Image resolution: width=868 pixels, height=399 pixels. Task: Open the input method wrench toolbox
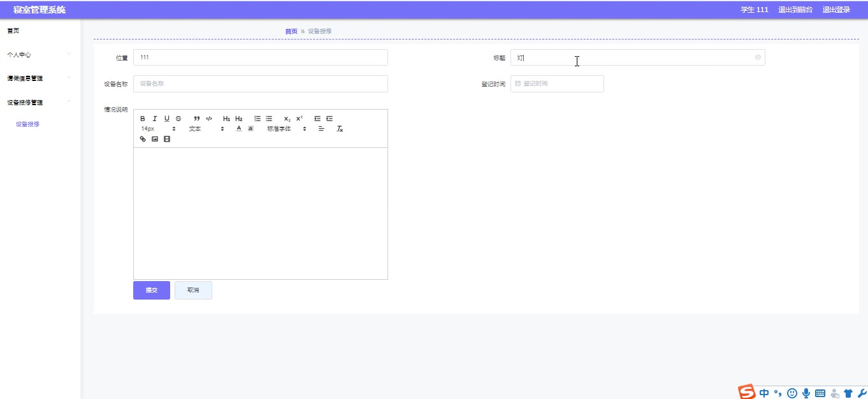(862, 393)
